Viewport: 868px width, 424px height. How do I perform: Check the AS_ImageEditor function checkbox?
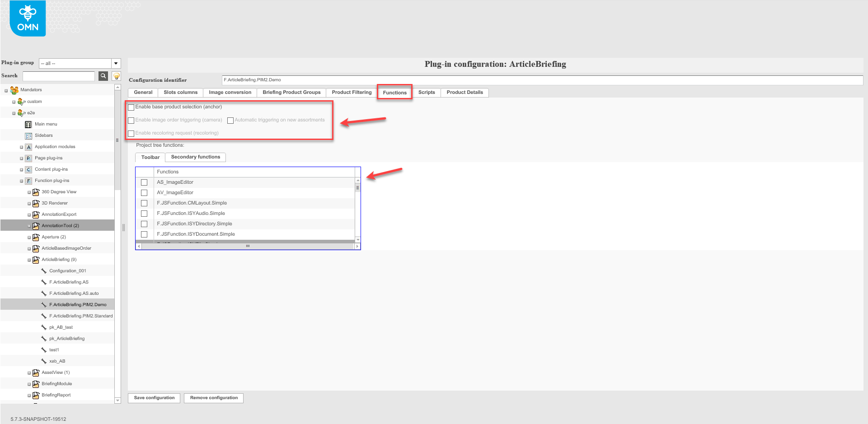(144, 182)
